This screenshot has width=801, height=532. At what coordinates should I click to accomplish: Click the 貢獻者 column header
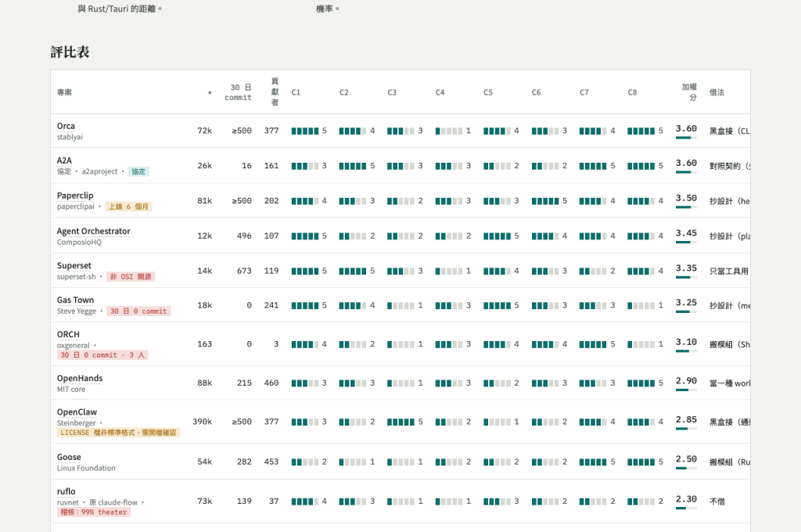[x=275, y=92]
